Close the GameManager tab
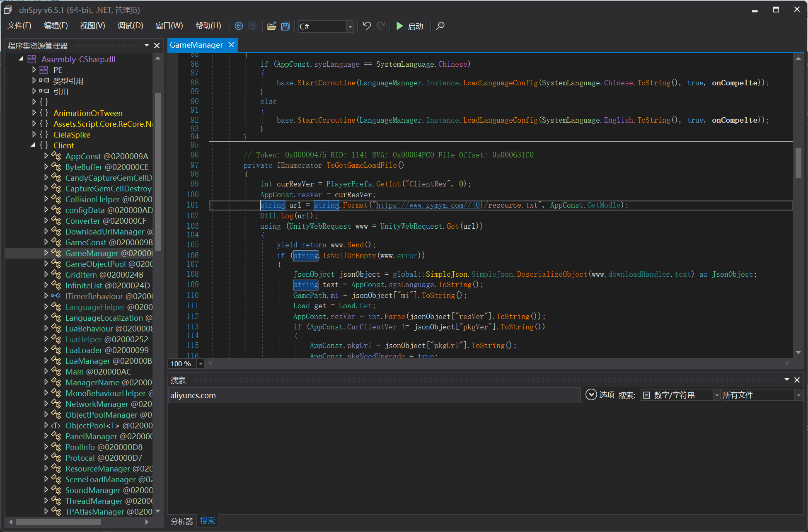 [232, 45]
